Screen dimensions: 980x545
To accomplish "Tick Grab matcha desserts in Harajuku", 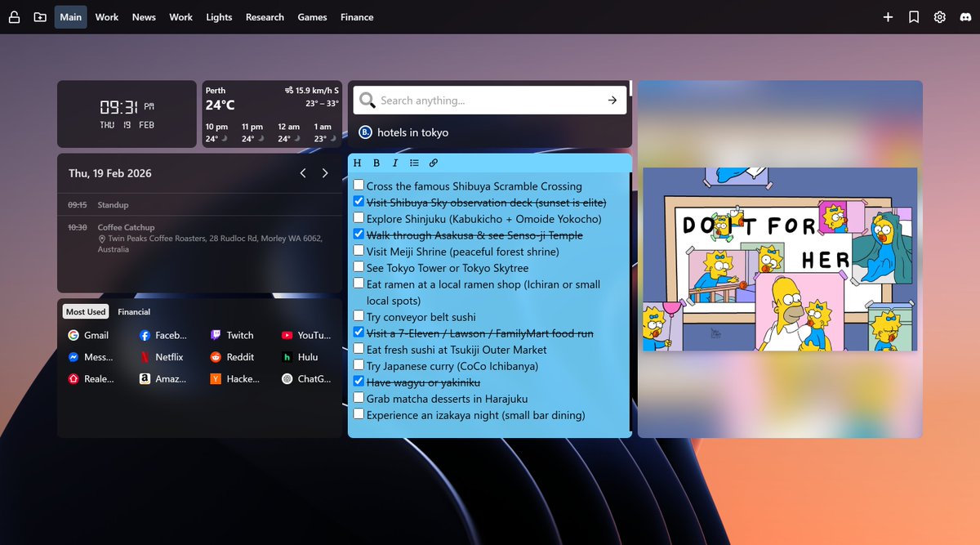I will (359, 398).
